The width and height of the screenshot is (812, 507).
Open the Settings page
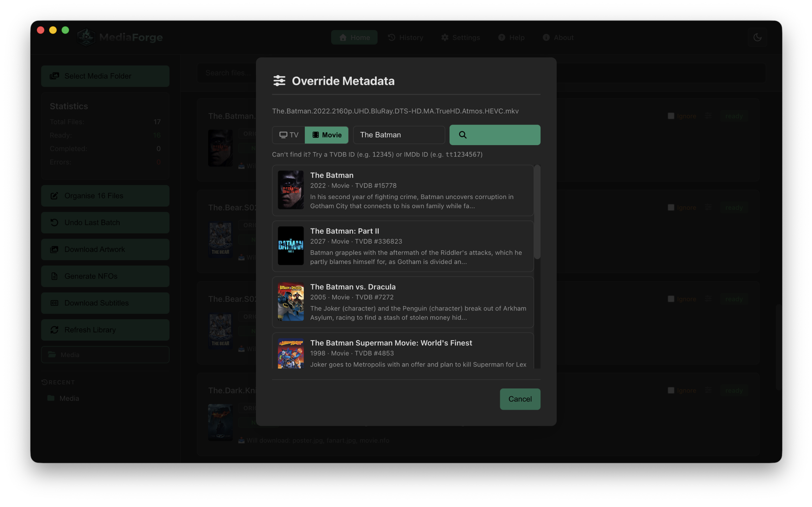460,37
